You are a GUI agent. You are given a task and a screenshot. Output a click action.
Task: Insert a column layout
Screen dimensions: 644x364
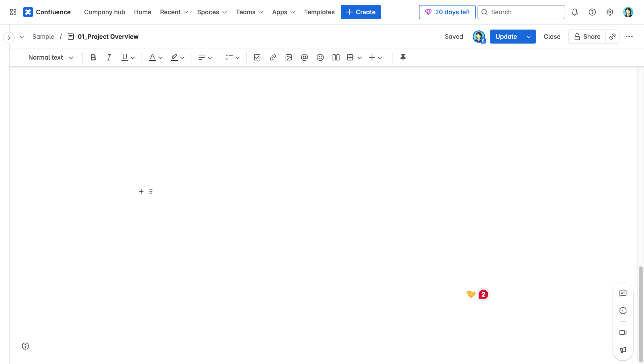(x=336, y=58)
